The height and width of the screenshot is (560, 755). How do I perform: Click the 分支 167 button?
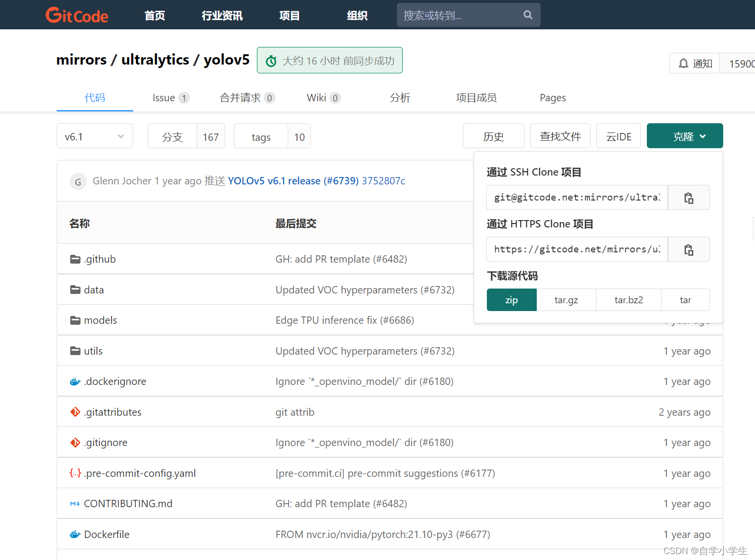(x=186, y=136)
